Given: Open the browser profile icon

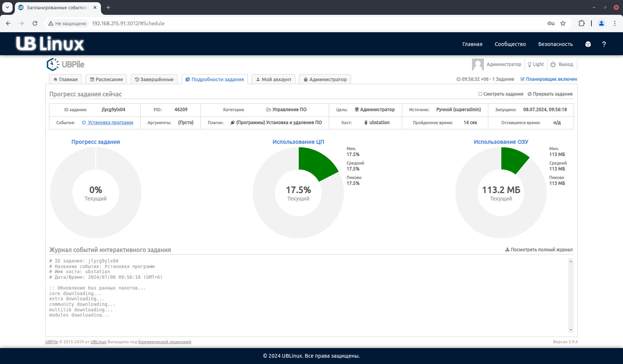Looking at the screenshot, I should (x=601, y=23).
